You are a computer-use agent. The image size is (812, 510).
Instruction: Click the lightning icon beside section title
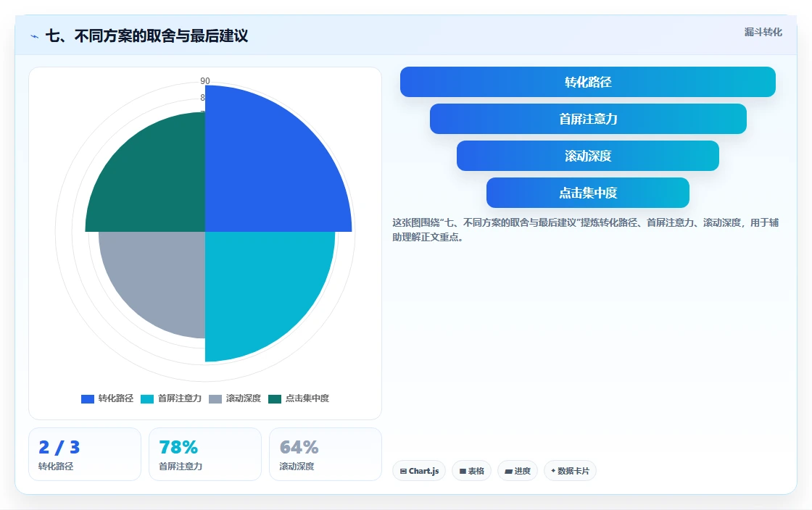pos(35,37)
